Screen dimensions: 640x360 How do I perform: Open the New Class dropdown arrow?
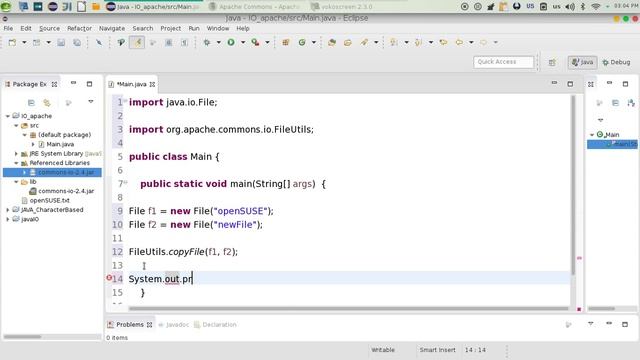(x=314, y=42)
